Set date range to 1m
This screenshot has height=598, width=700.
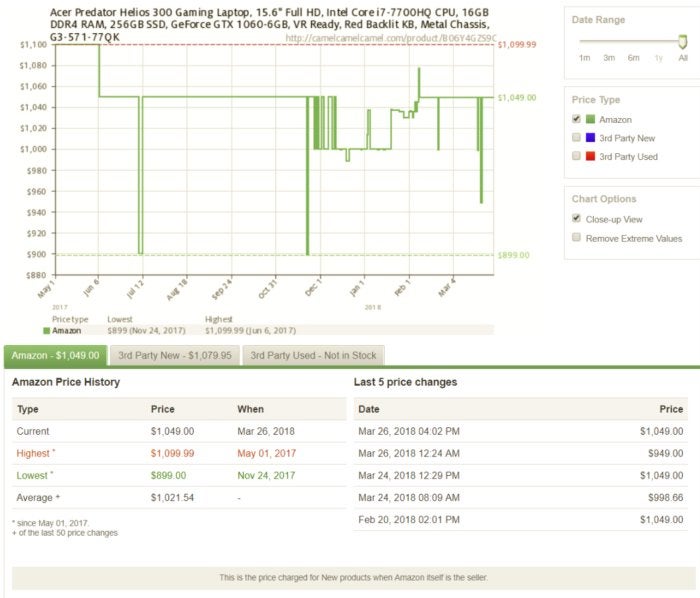point(584,58)
